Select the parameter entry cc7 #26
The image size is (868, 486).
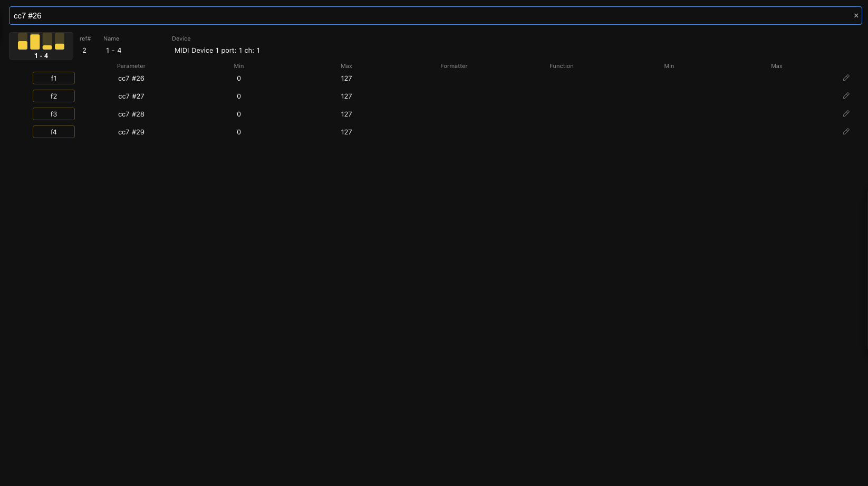[131, 78]
